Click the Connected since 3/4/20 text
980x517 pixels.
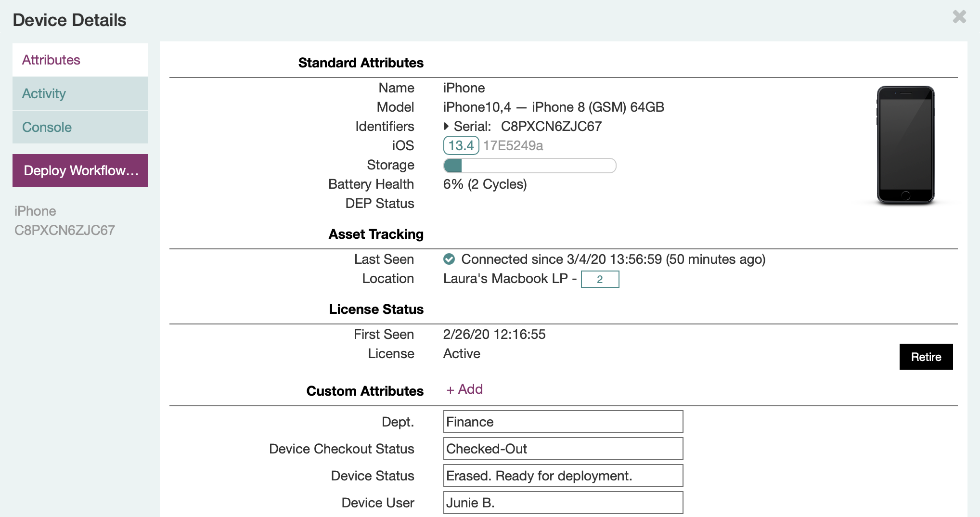point(613,259)
